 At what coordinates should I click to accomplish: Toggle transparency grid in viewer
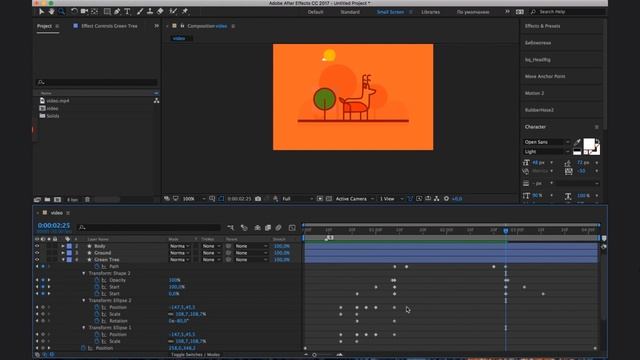[x=329, y=199]
